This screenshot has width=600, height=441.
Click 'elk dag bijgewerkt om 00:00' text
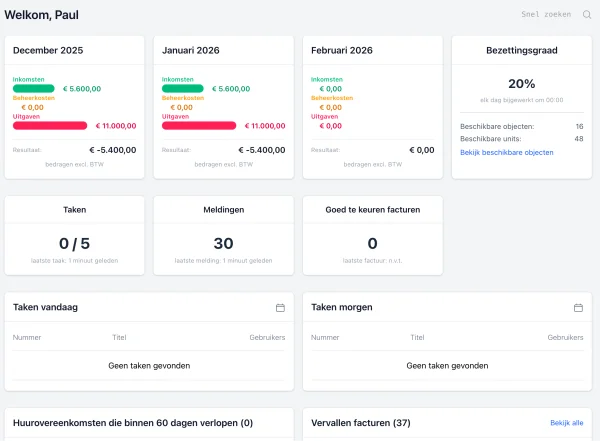point(522,100)
